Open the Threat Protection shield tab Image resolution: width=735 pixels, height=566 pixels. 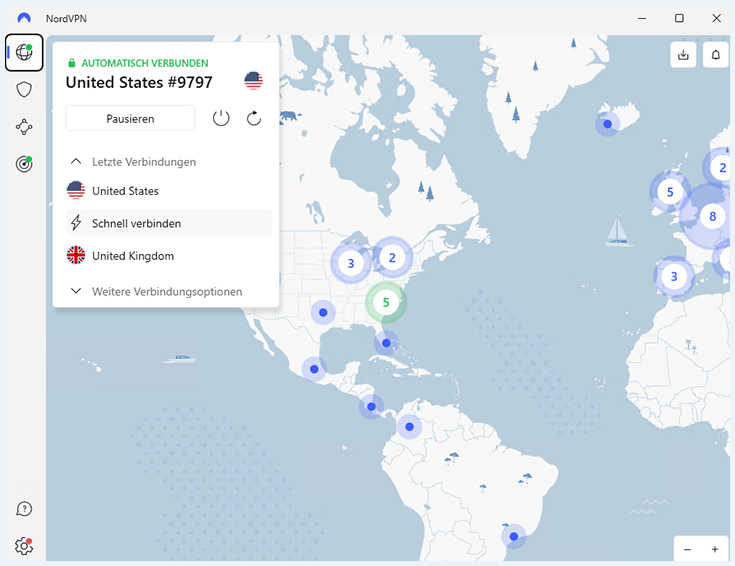(x=24, y=90)
